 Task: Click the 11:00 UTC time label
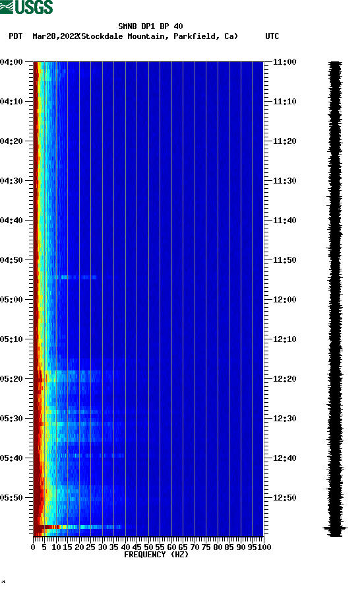click(284, 62)
